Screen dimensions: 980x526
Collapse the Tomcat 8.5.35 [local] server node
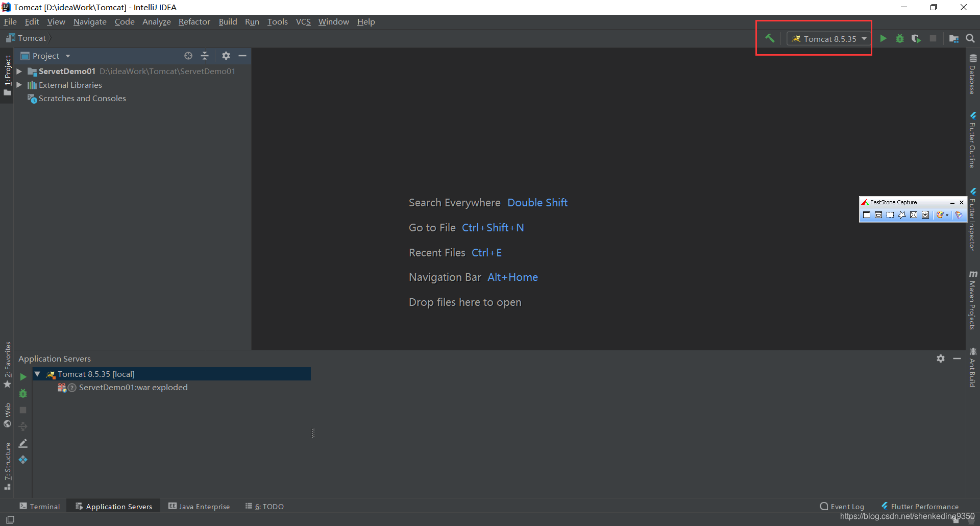pos(37,374)
